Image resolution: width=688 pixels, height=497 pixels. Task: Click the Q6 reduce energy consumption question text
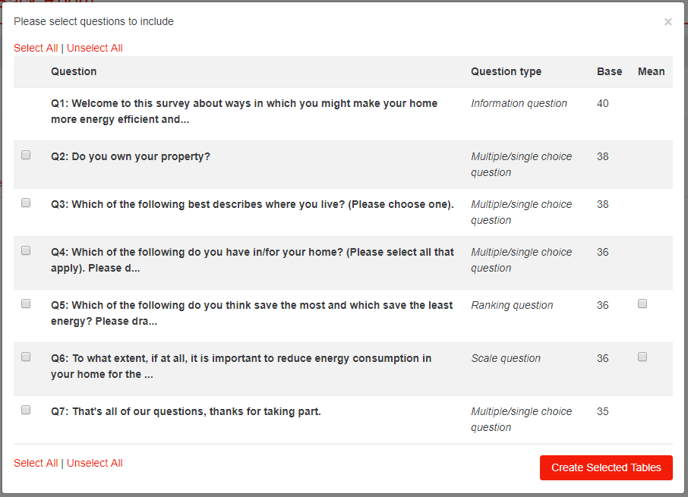(x=241, y=366)
